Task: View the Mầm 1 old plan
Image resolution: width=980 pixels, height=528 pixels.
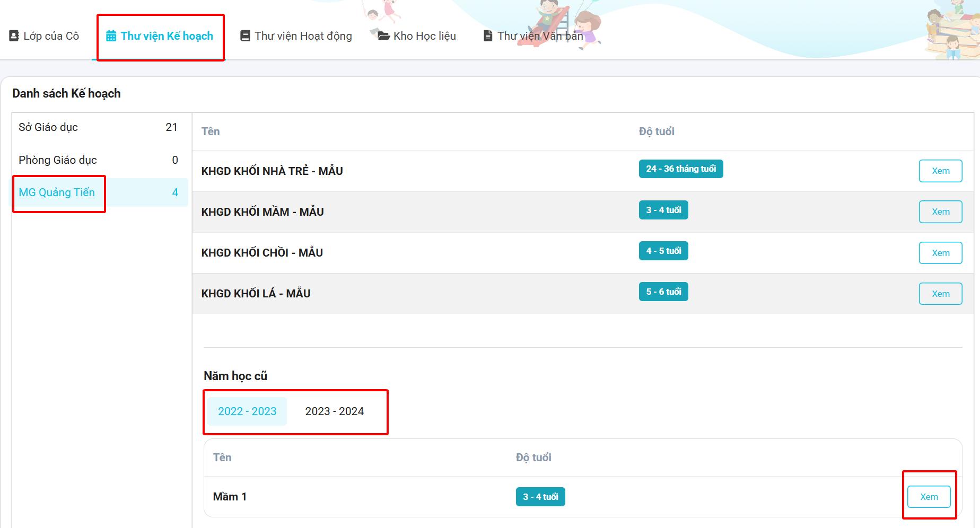Action: [929, 497]
